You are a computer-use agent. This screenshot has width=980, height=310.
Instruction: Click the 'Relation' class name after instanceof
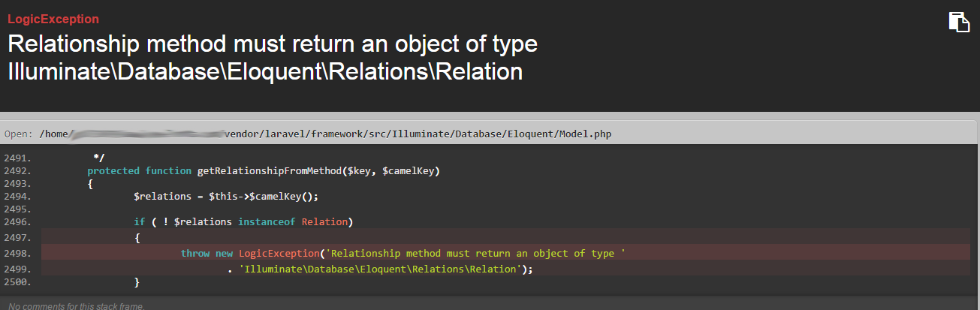tap(324, 222)
